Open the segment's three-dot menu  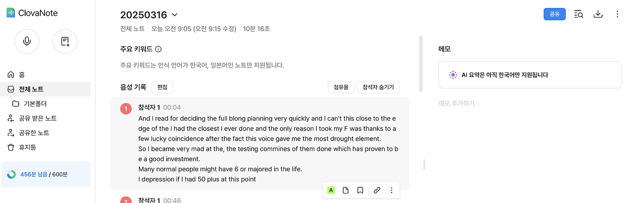click(x=391, y=190)
